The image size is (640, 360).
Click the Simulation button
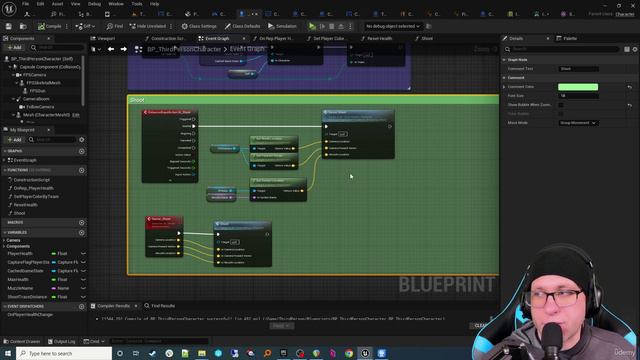click(x=282, y=26)
